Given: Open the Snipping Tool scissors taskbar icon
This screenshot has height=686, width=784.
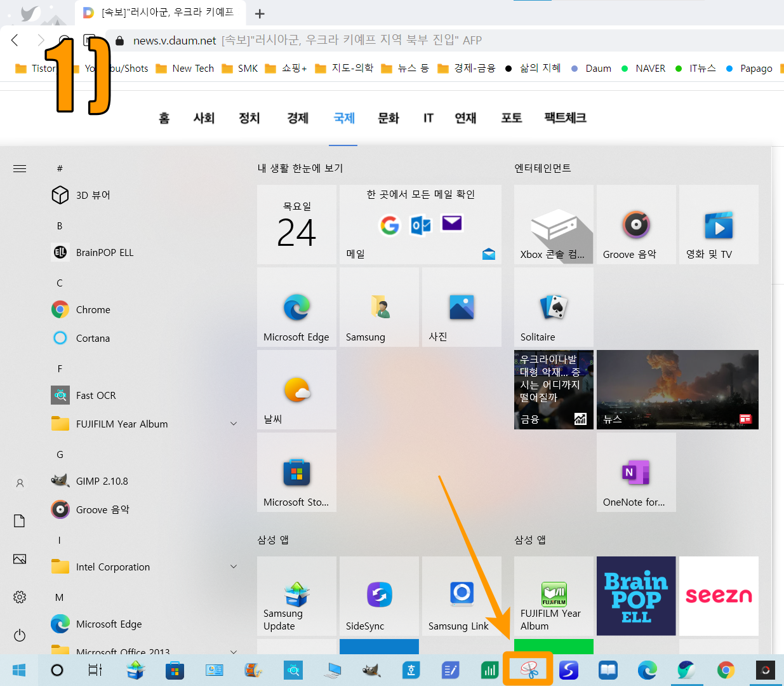Looking at the screenshot, I should point(529,670).
